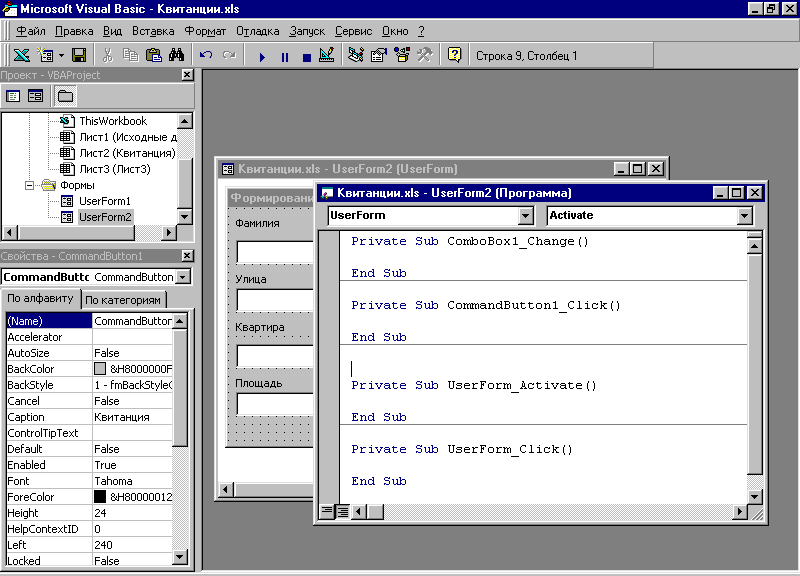Pause execution with the Break icon
The width and height of the screenshot is (800, 576).
coord(285,56)
